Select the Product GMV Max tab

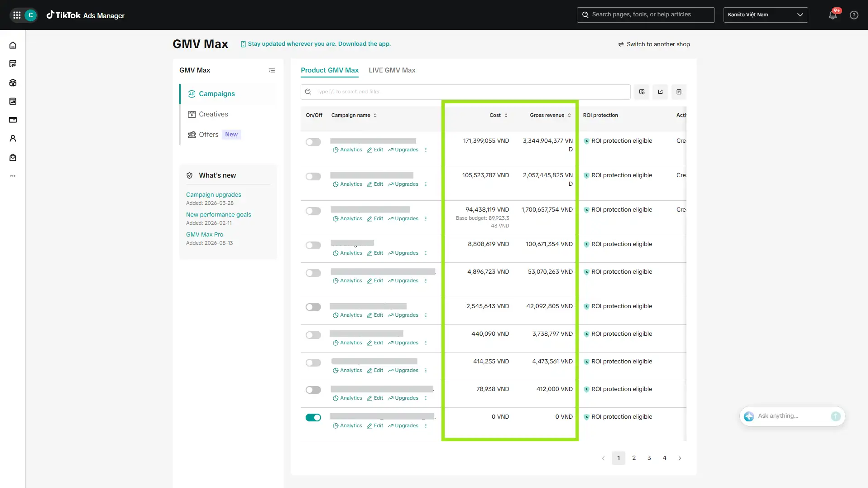point(329,70)
